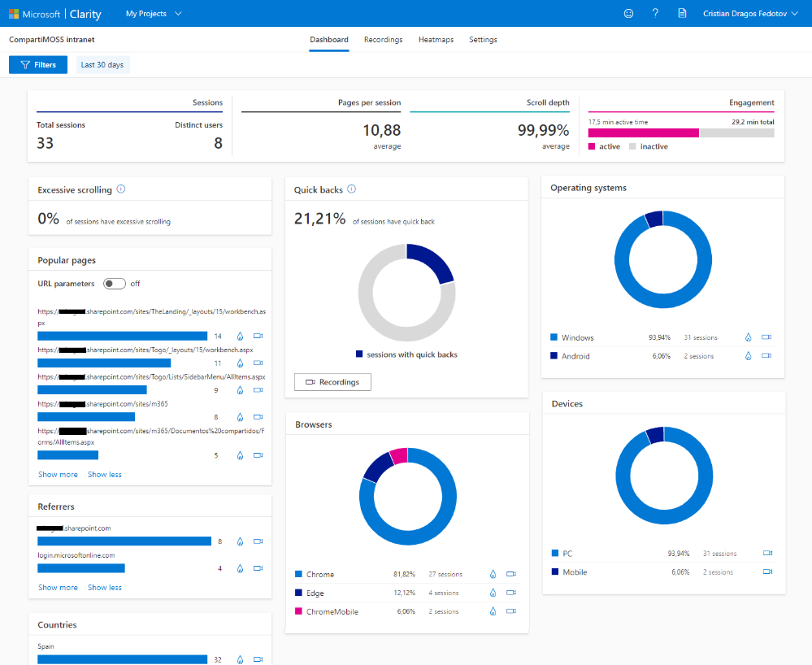Click the info icon next to Quick backs

pos(351,189)
